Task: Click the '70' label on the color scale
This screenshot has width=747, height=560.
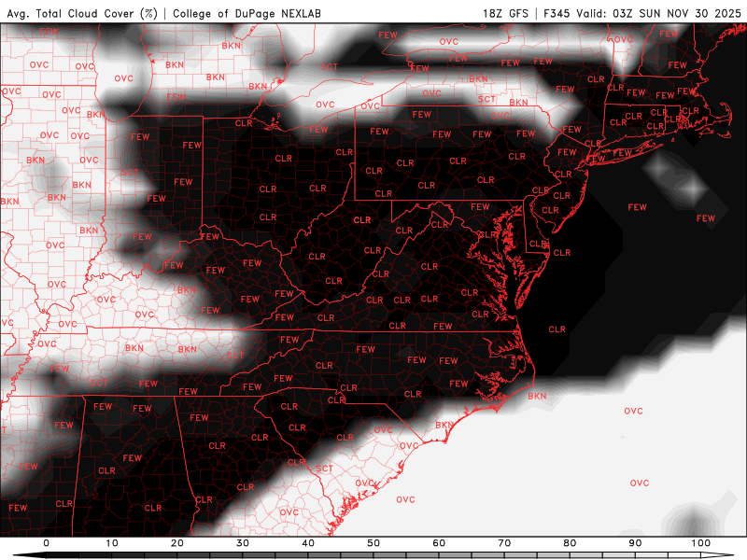Action: click(504, 543)
